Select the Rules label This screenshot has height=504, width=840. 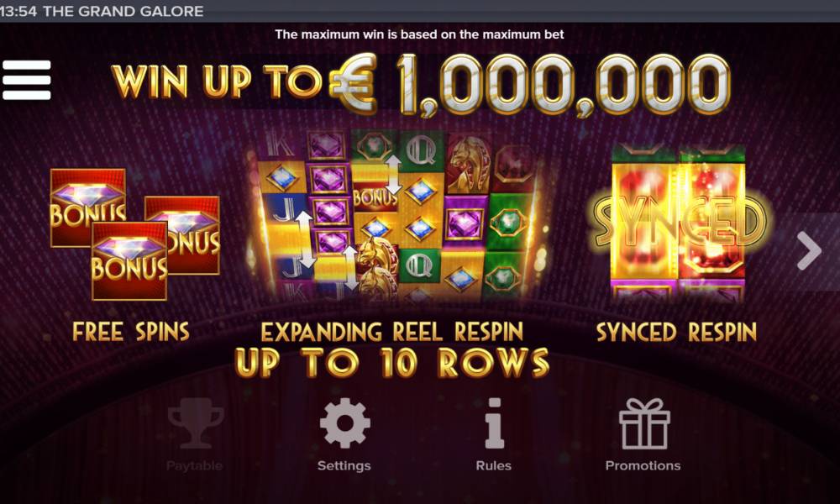(493, 465)
